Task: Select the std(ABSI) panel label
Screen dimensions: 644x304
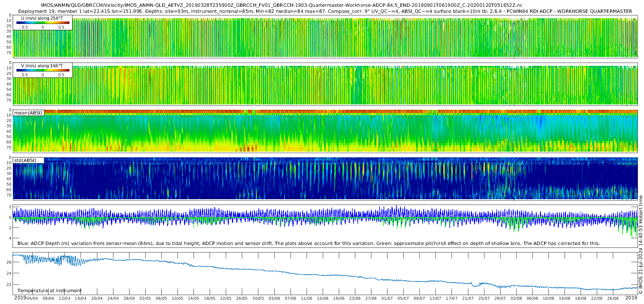Action: coord(25,160)
